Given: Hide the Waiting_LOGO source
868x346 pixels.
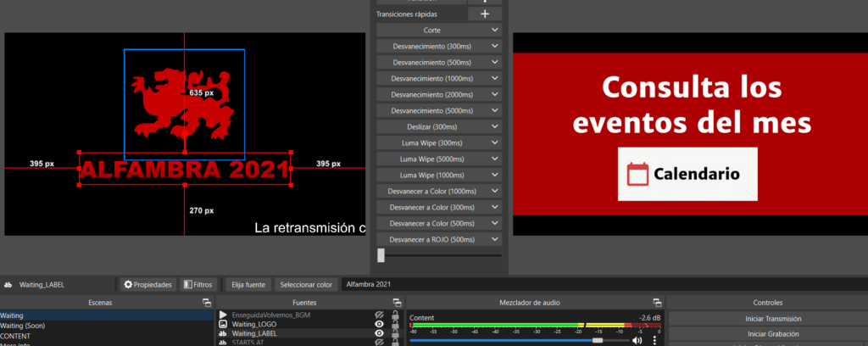Looking at the screenshot, I should coord(380,324).
